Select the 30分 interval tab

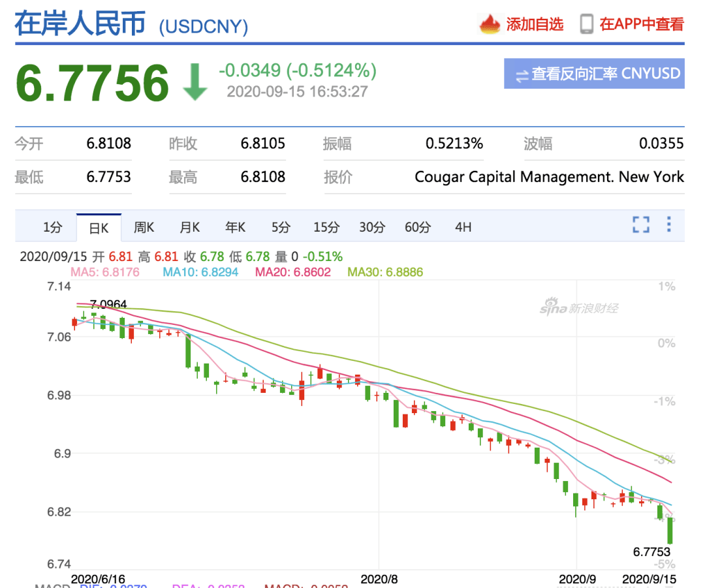(371, 228)
